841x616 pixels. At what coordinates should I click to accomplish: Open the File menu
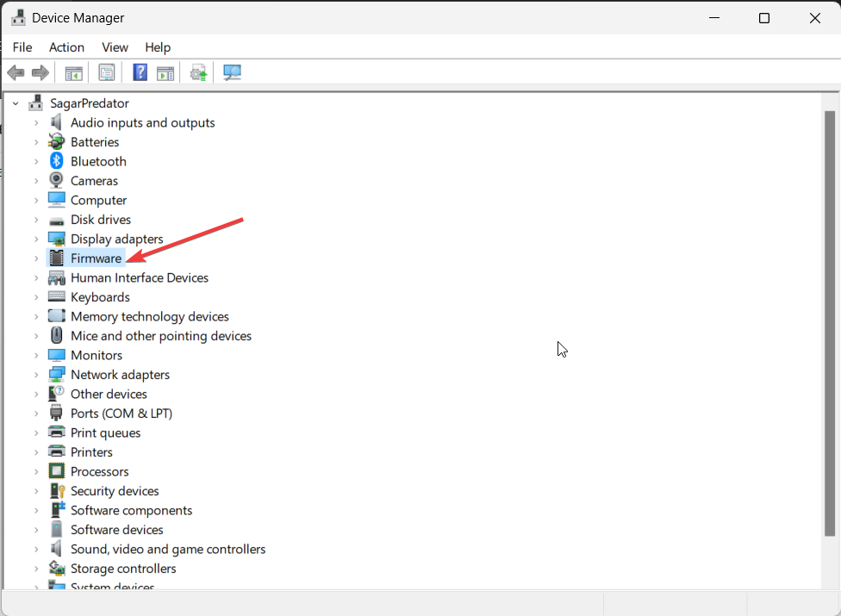tap(22, 47)
